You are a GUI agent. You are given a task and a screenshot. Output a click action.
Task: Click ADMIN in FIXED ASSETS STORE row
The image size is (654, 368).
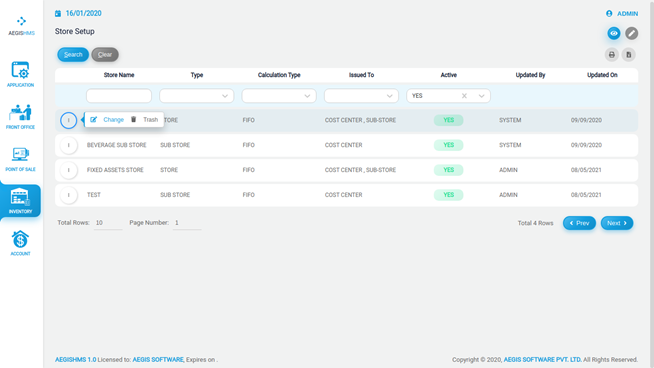pyautogui.click(x=508, y=170)
